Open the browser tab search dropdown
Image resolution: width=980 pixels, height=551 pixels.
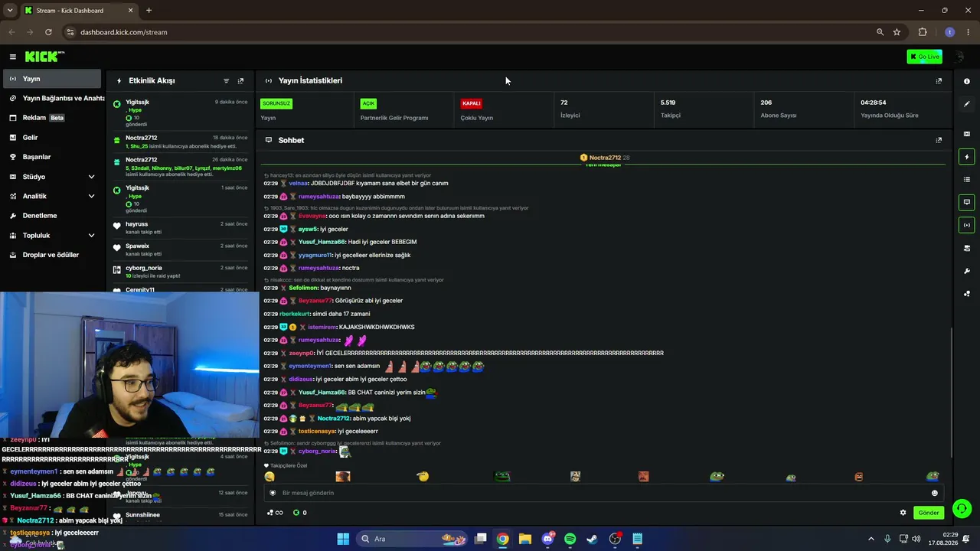(x=10, y=11)
